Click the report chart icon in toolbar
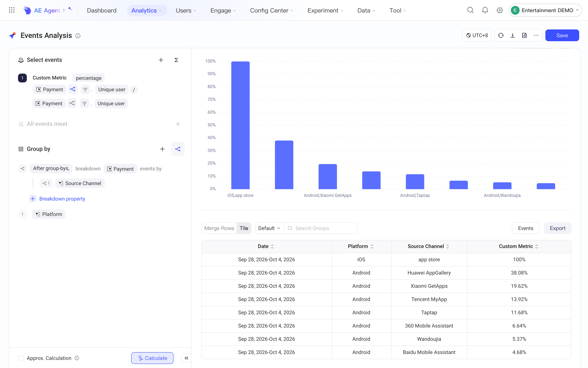Image resolution: width=588 pixels, height=368 pixels. pyautogui.click(x=524, y=36)
